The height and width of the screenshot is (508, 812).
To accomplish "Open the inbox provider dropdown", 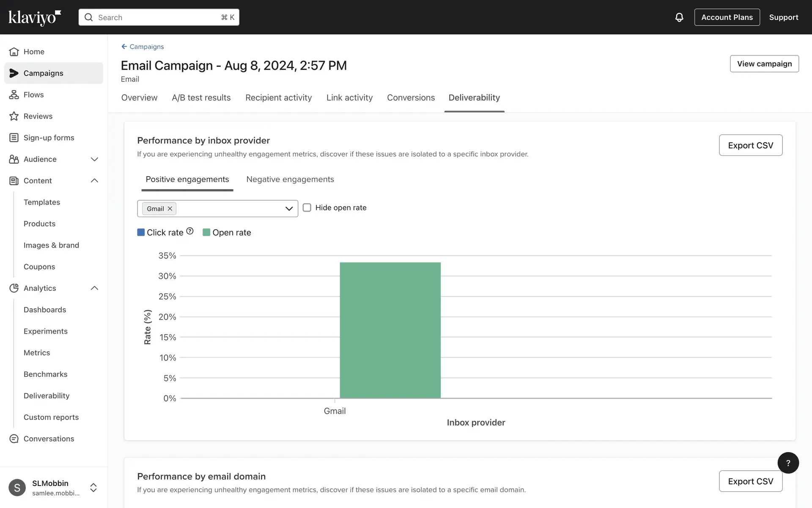I will (289, 209).
